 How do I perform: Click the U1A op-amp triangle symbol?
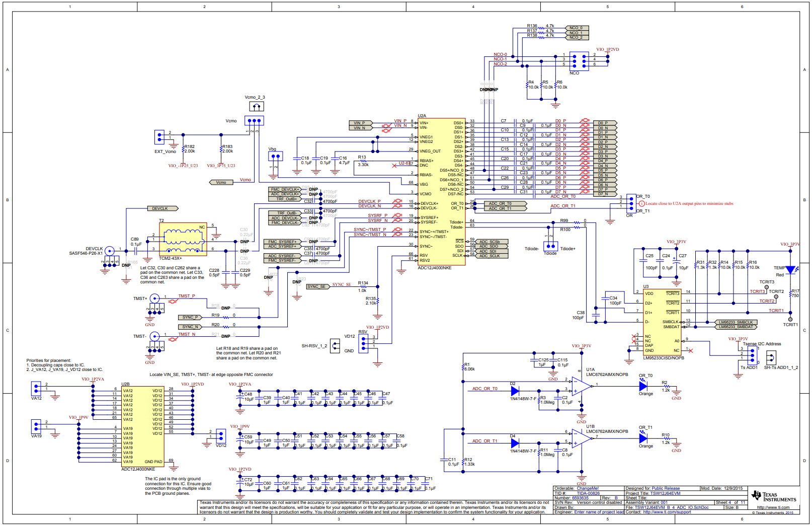click(x=582, y=386)
